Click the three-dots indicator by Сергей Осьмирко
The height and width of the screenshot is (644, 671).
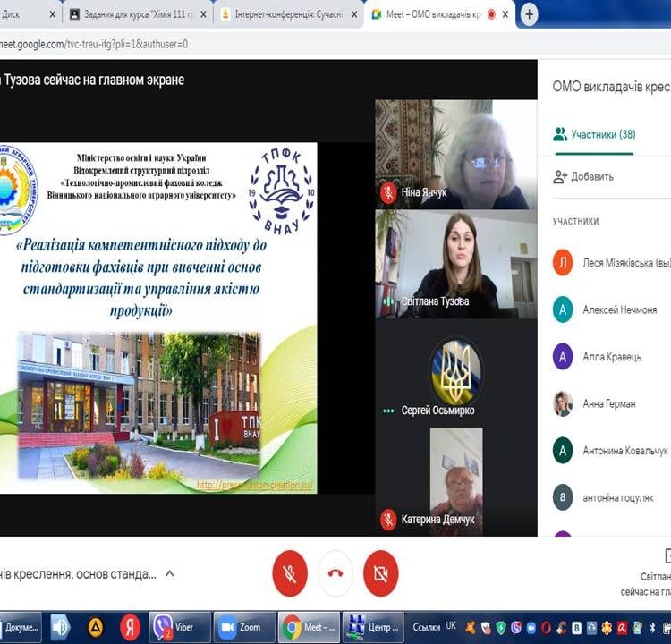click(x=388, y=411)
